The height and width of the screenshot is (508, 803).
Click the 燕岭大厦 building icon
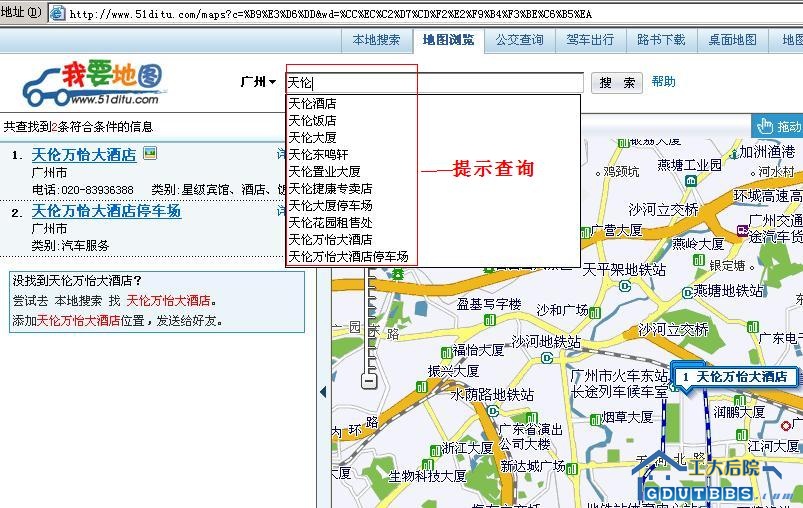(x=699, y=260)
